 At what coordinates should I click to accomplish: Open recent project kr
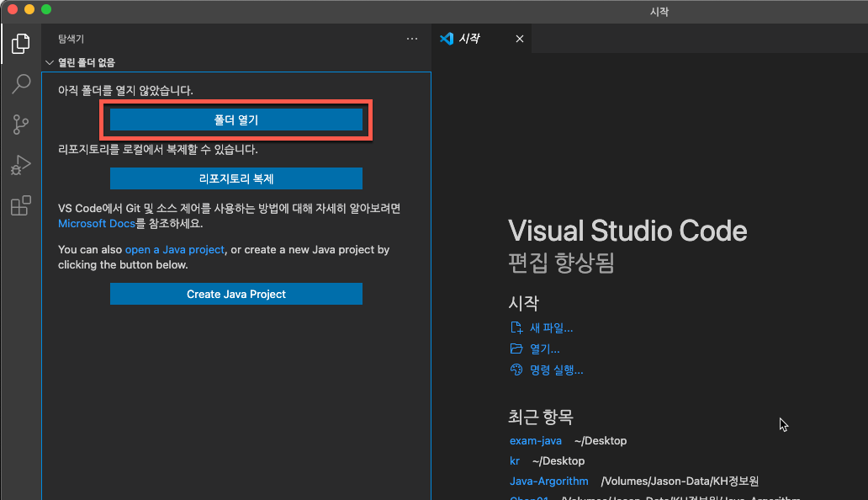point(515,460)
